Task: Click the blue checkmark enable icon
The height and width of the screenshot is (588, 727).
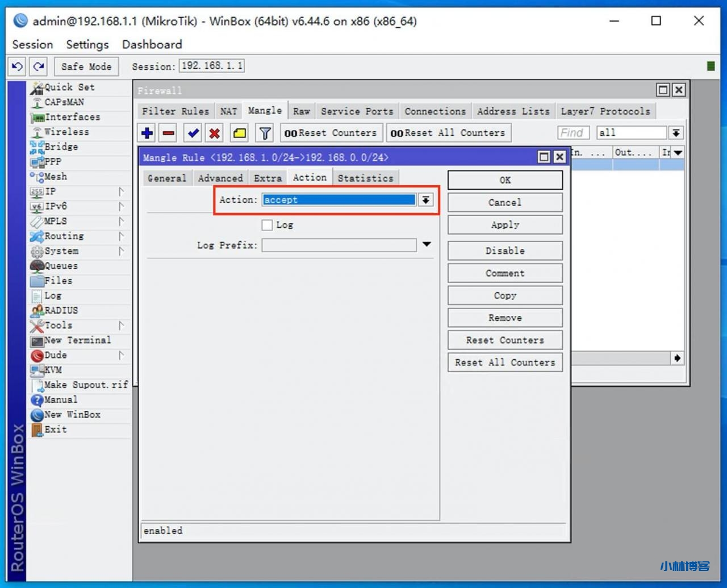Action: coord(193,133)
